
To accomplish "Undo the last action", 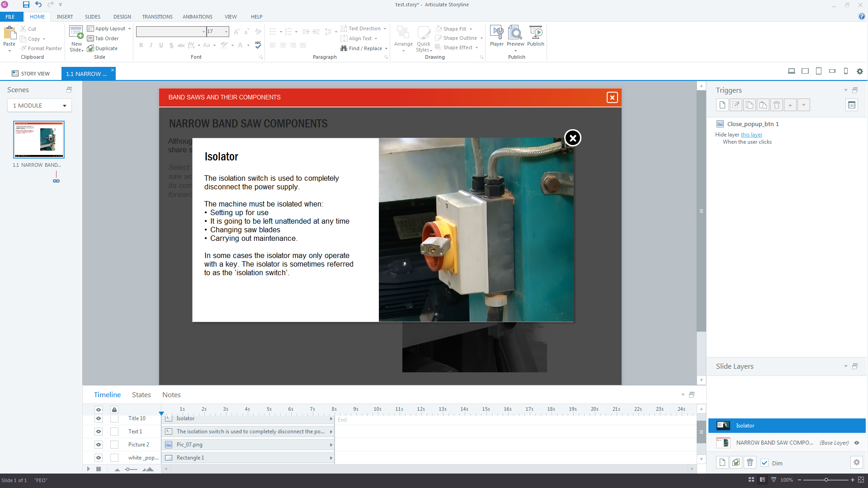I will (x=38, y=5).
